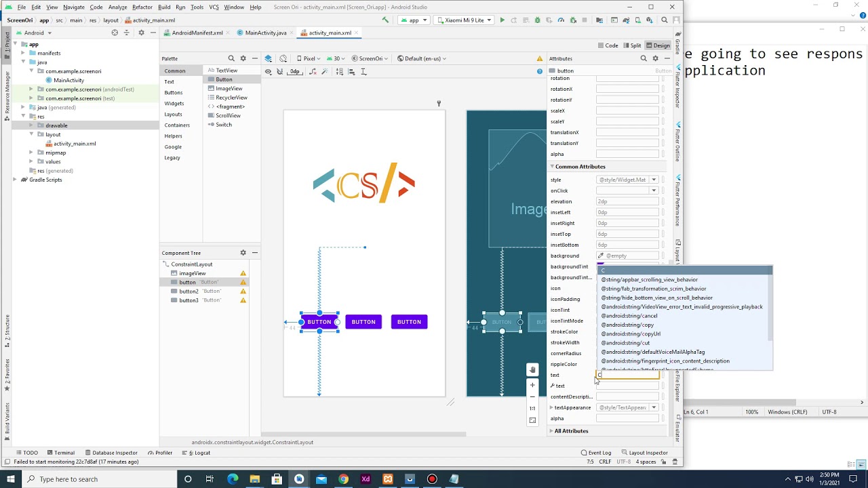Open the Build menu
868x488 pixels.
click(x=164, y=7)
